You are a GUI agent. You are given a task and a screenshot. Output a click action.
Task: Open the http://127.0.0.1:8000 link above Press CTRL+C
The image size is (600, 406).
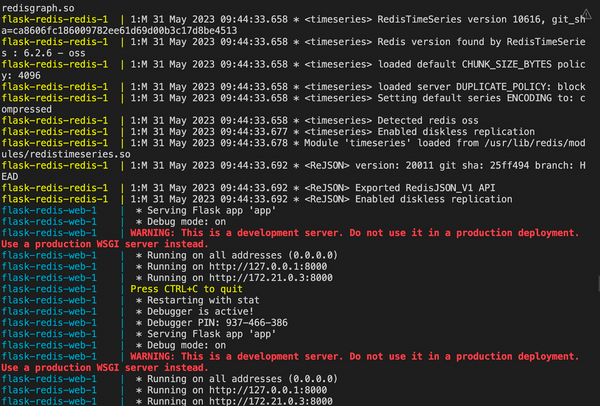pos(268,266)
